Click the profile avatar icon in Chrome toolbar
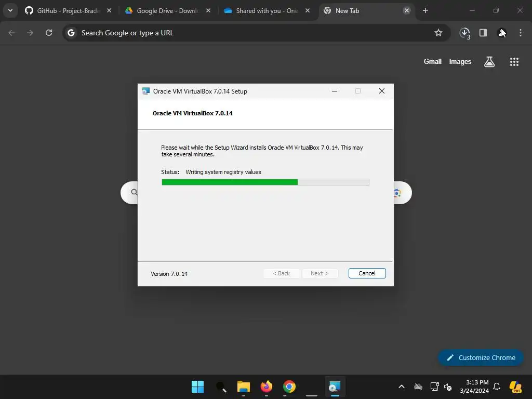532x399 pixels. coord(502,33)
